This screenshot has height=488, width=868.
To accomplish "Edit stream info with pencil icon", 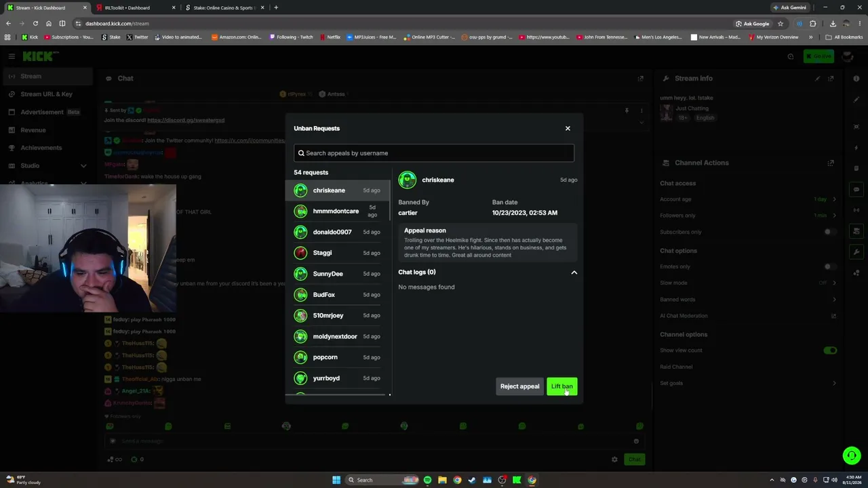I will click(x=817, y=79).
